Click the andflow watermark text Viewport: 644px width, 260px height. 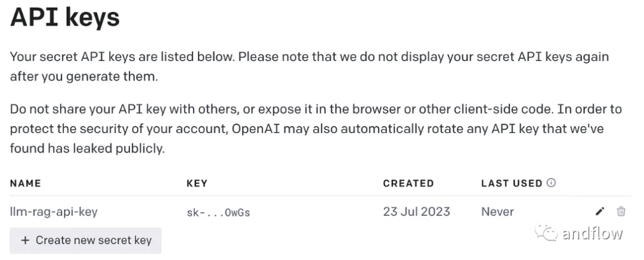tap(592, 233)
